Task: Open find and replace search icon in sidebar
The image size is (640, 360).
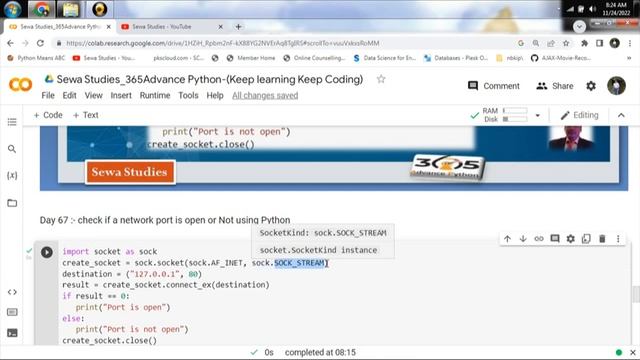Action: (12, 149)
